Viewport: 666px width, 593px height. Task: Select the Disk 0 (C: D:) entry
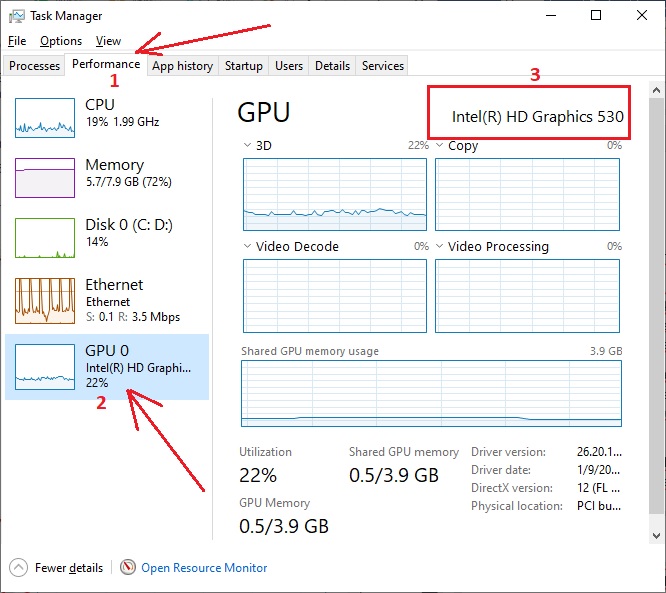pyautogui.click(x=107, y=238)
